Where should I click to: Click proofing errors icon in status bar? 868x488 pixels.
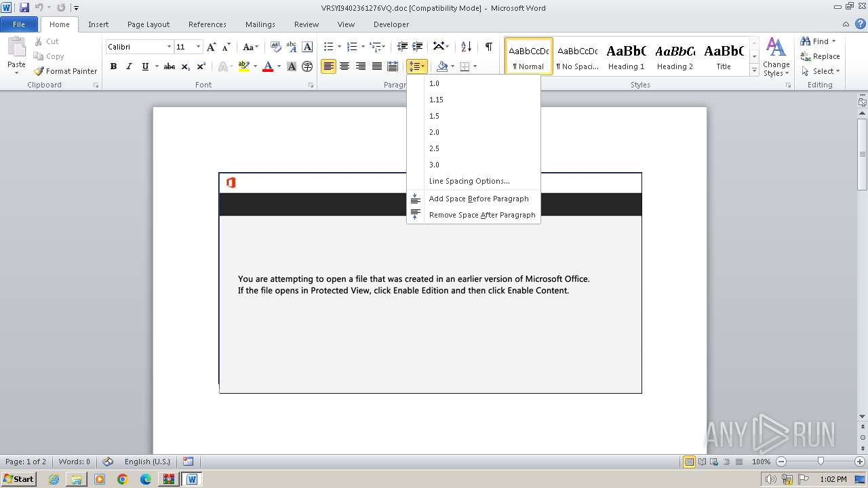[x=108, y=462]
